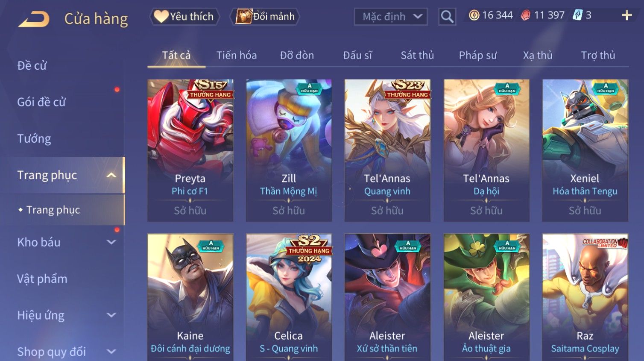Screen dimensions: 644x361
Task: Click the gold coin currency icon
Action: click(x=474, y=15)
